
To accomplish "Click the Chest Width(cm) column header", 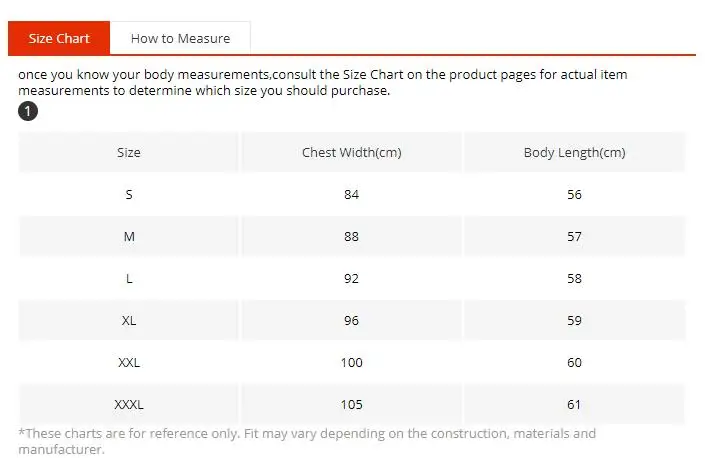I will pyautogui.click(x=351, y=153).
